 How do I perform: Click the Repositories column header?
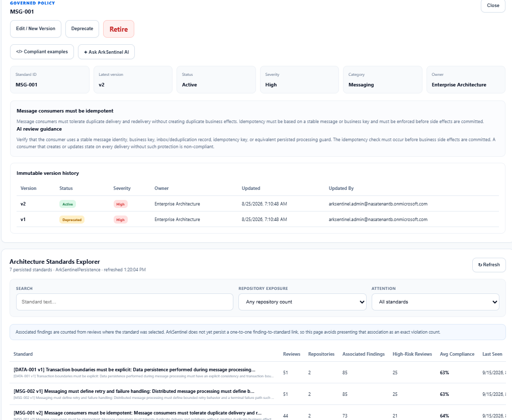tap(321, 354)
